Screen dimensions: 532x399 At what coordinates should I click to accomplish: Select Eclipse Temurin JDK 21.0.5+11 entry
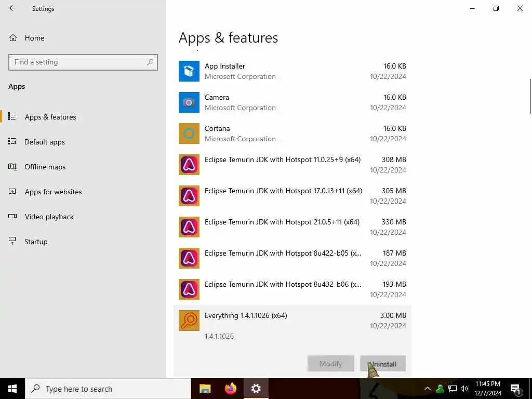pyautogui.click(x=282, y=222)
